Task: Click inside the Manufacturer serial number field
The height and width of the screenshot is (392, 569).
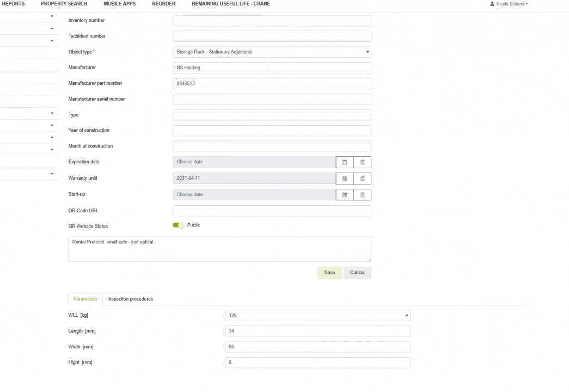Action: point(272,99)
